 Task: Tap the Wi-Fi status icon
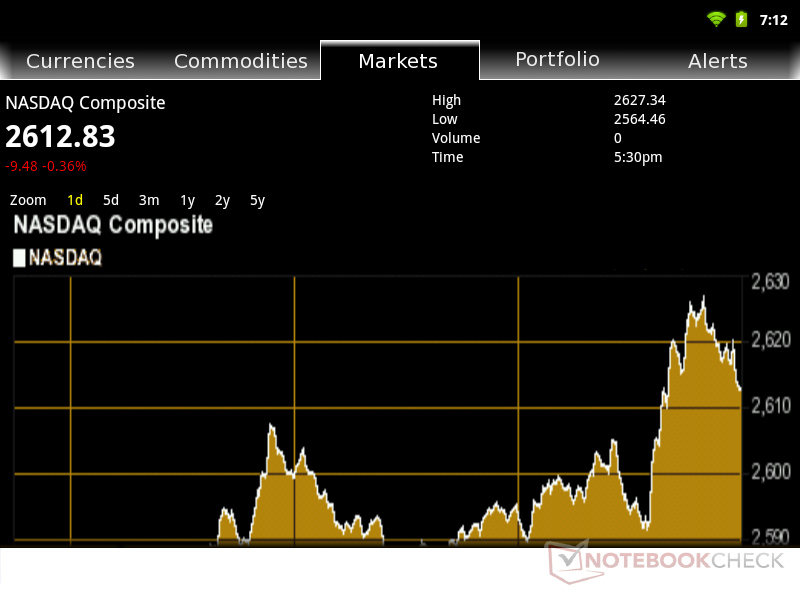click(716, 19)
